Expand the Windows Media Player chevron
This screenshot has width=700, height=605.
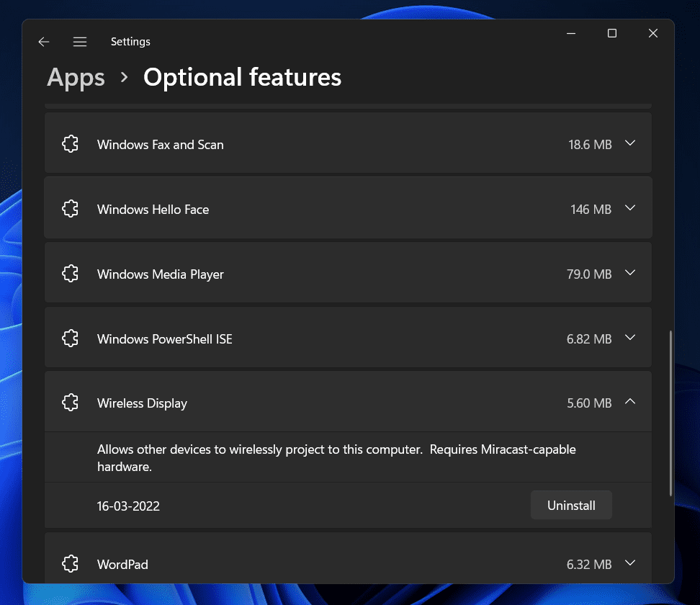coord(630,274)
